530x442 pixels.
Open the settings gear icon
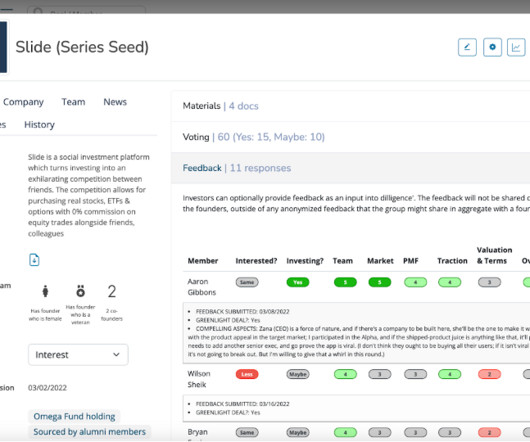[492, 47]
